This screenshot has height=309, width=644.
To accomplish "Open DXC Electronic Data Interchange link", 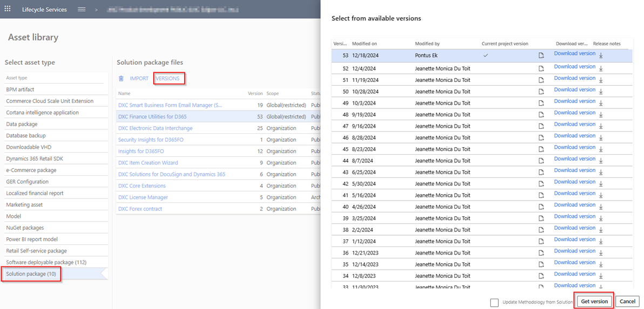I will pyautogui.click(x=155, y=128).
